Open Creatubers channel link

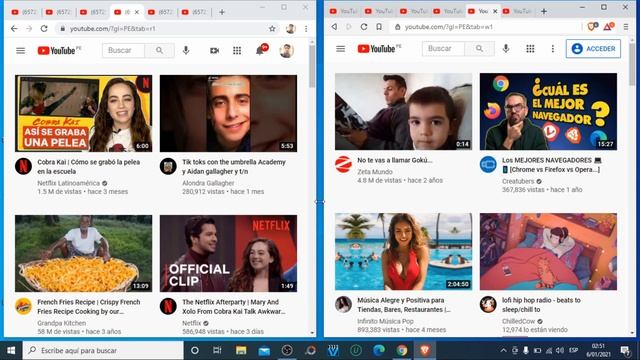(518, 181)
